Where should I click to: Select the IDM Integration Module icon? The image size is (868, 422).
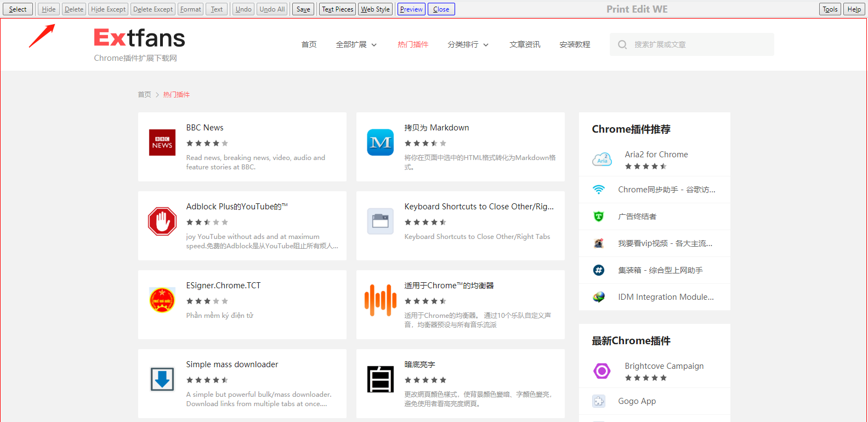pos(599,297)
